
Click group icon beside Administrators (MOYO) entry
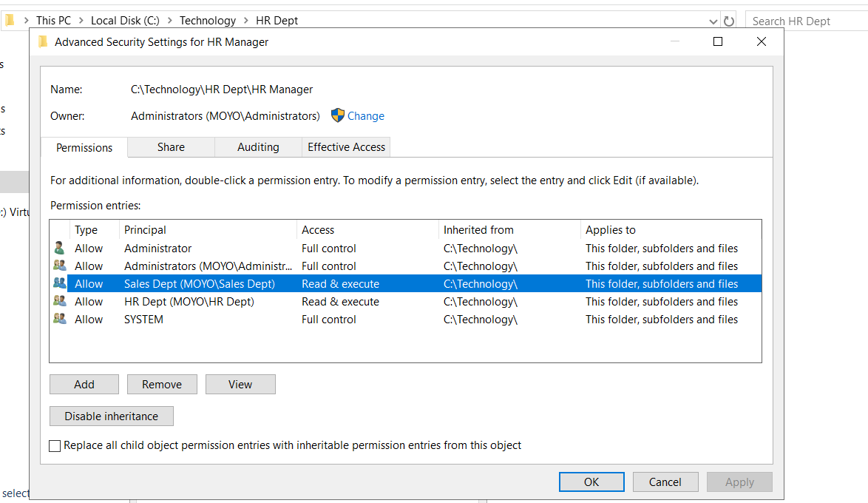[59, 266]
